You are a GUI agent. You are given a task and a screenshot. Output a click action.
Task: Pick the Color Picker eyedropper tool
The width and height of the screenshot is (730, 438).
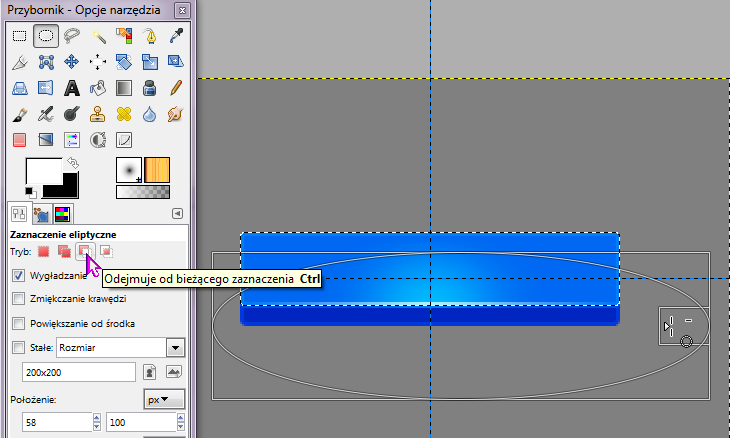[176, 37]
